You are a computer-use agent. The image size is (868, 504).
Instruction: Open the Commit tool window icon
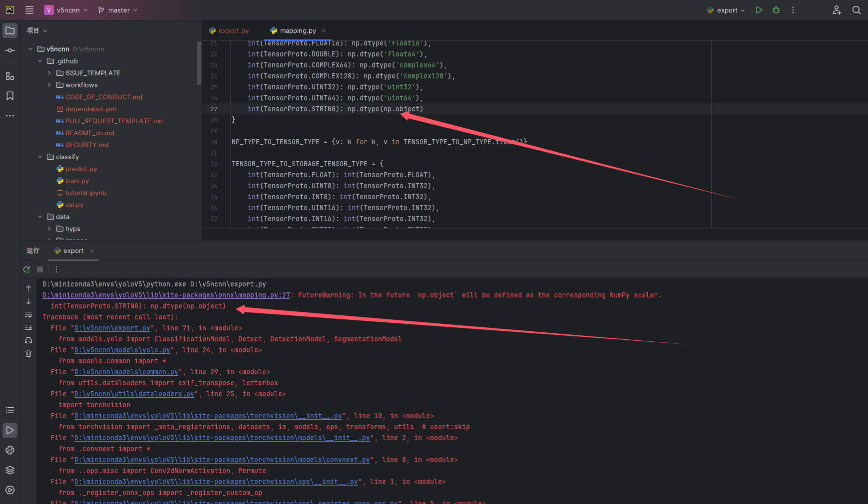[x=10, y=50]
